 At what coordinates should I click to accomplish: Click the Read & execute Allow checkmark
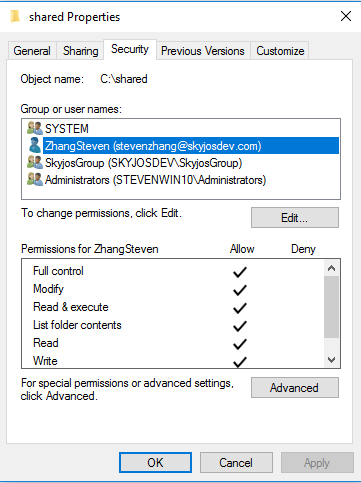tap(240, 308)
